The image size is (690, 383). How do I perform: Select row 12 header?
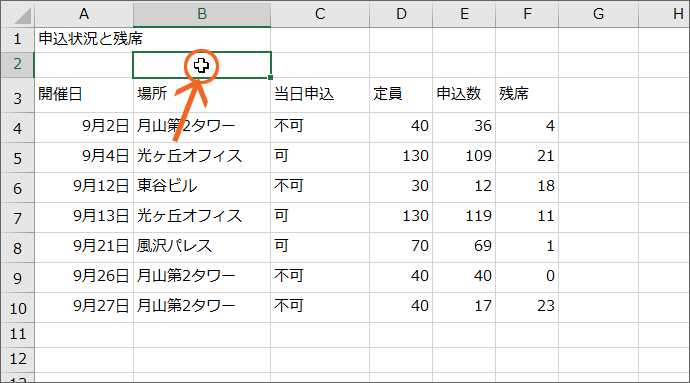[18, 360]
